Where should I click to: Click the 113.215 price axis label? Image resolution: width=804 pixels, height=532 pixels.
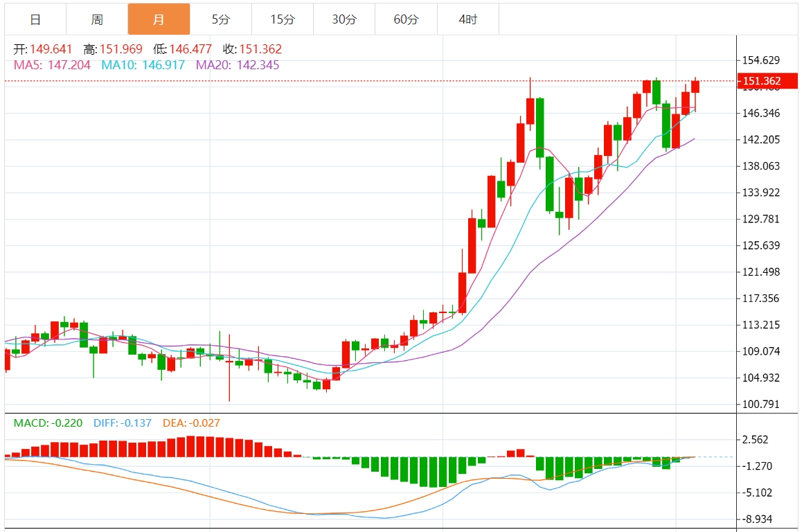coord(761,326)
